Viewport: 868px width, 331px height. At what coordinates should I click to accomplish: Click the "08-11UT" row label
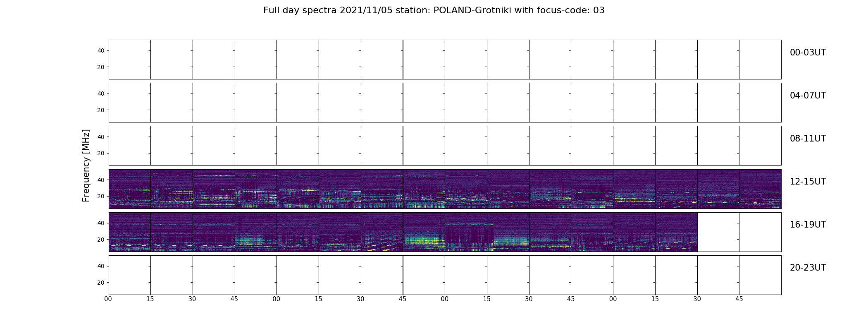coord(808,139)
